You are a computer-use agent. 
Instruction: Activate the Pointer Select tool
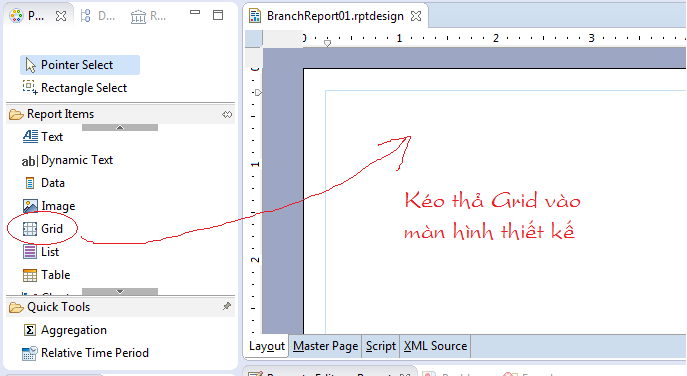pyautogui.click(x=80, y=65)
